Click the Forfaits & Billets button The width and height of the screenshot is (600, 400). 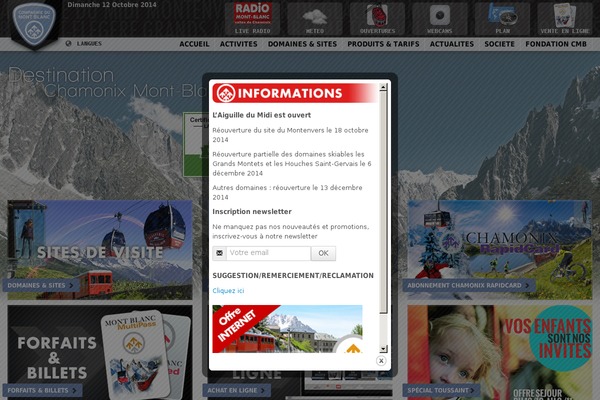42,390
